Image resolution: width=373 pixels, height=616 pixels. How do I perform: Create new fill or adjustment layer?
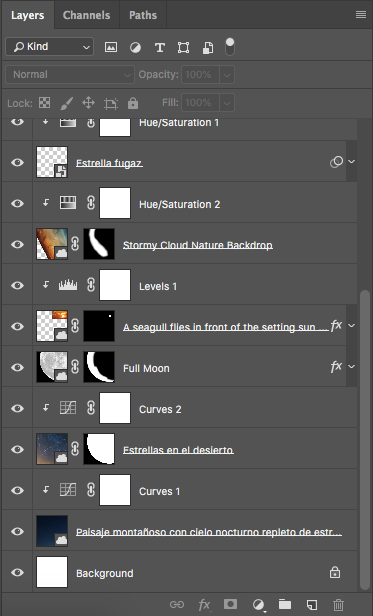coord(258,604)
